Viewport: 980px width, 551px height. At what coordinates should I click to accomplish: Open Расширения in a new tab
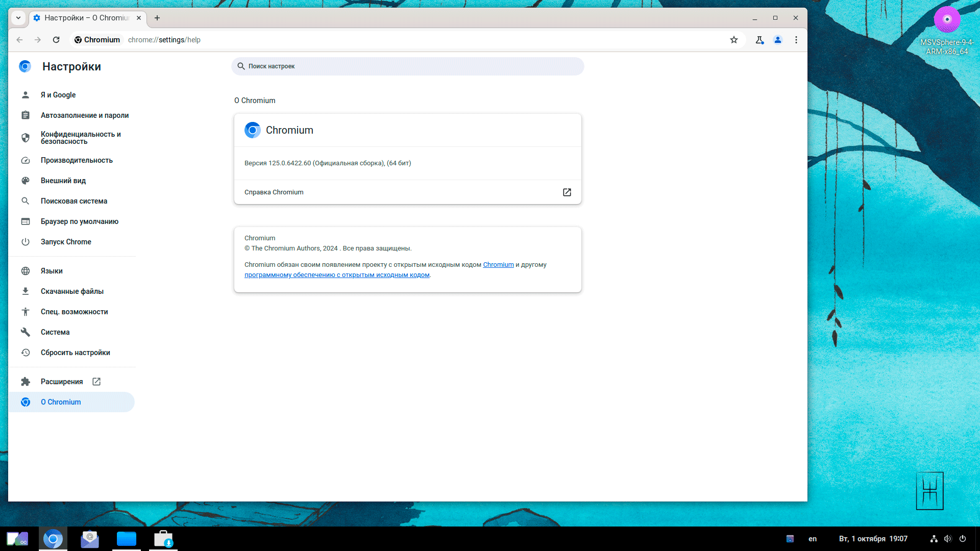62,382
